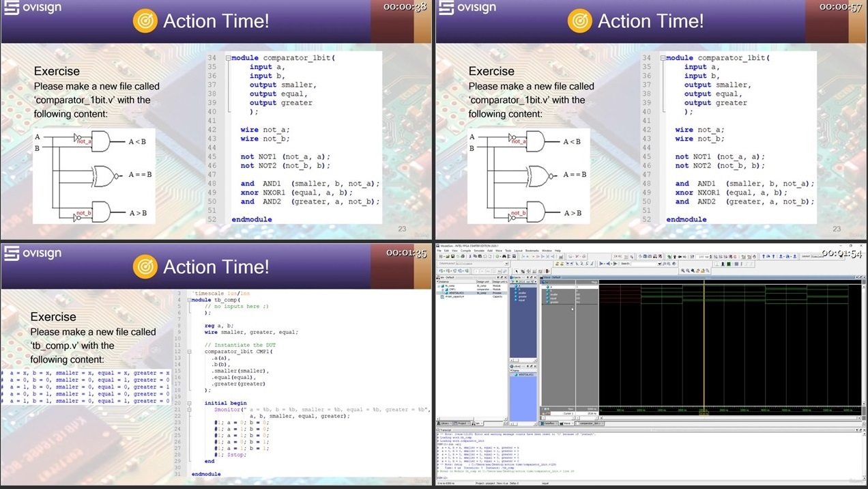Click the target icon beside Action Time! at 00:01:35
868x489 pixels.
(x=145, y=267)
